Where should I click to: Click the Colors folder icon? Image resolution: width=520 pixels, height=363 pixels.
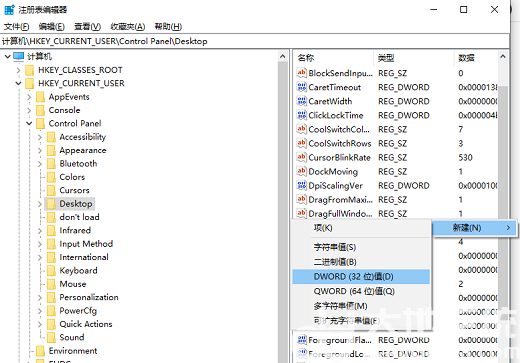click(x=51, y=177)
